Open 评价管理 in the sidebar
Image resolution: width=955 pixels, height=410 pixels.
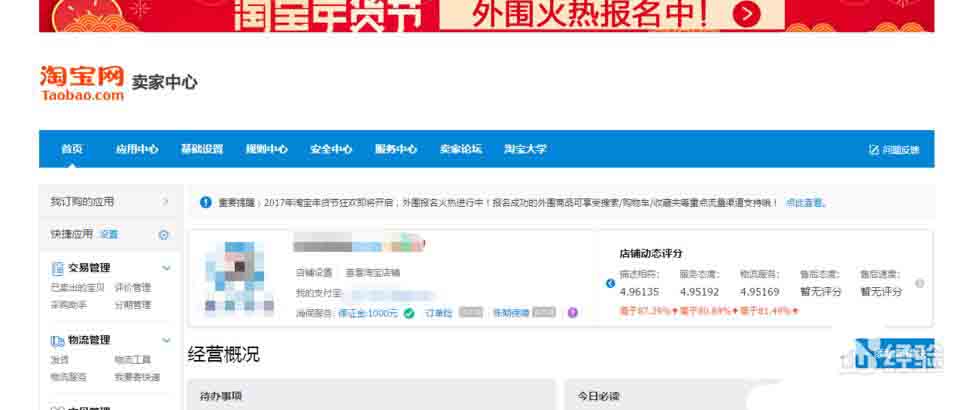(x=133, y=288)
